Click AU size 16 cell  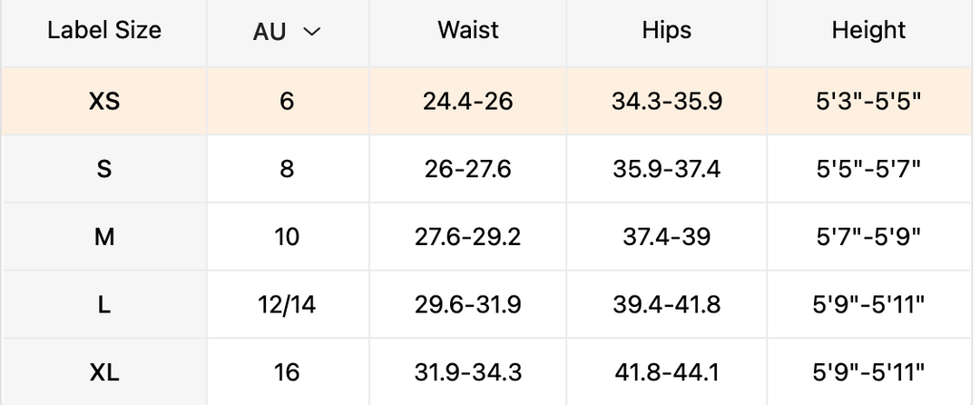287,371
